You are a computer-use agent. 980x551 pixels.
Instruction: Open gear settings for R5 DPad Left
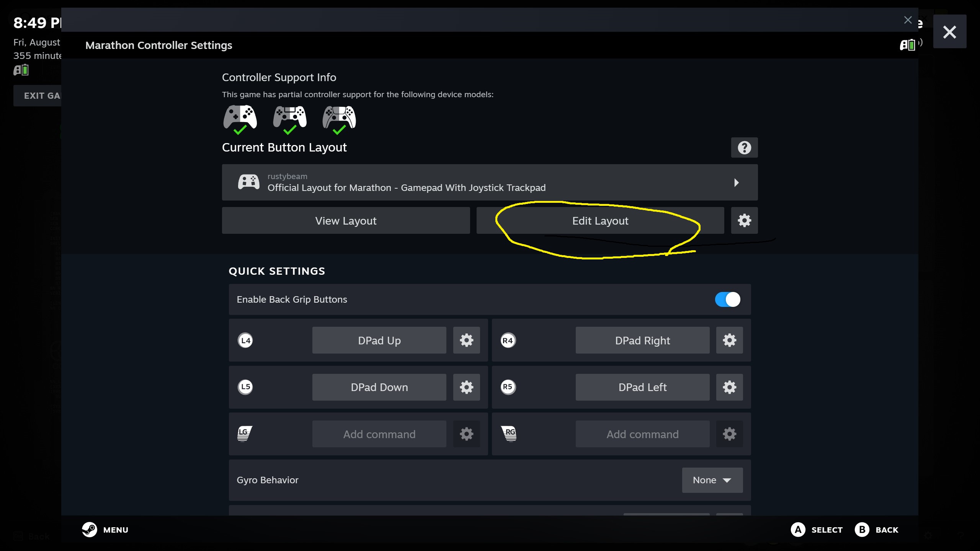pyautogui.click(x=729, y=387)
